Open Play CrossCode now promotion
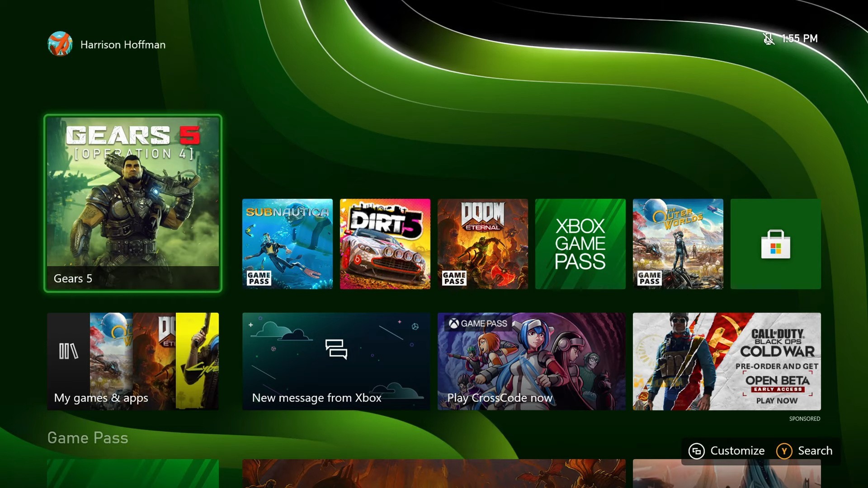The width and height of the screenshot is (868, 488). [x=532, y=361]
